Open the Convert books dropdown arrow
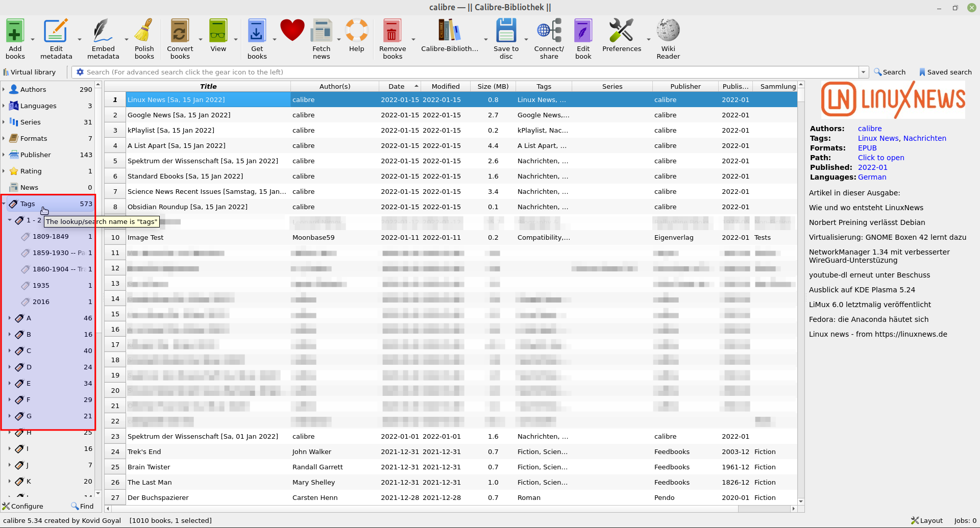 coord(201,39)
